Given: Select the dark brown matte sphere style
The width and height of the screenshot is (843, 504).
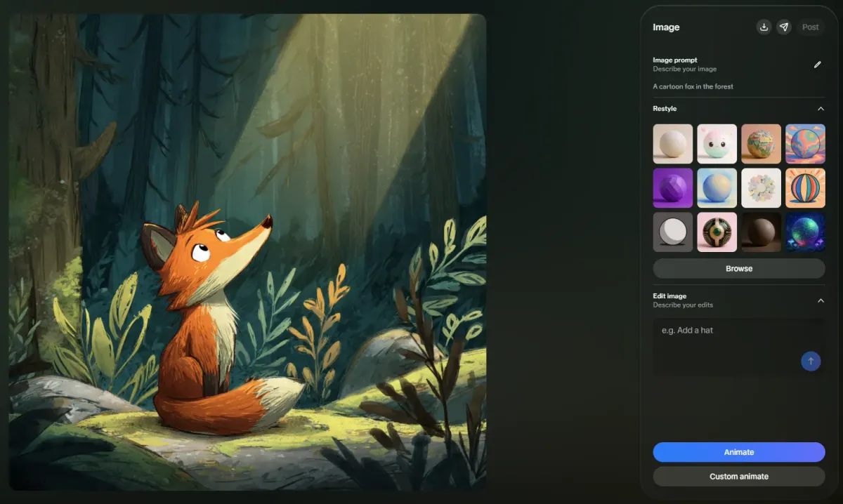Looking at the screenshot, I should click(x=761, y=232).
